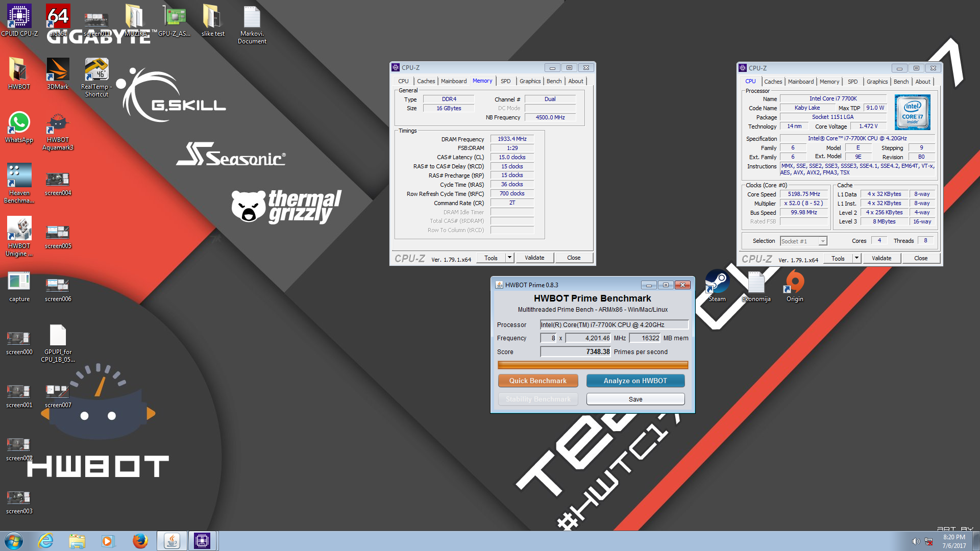980x551 pixels.
Task: Open the capture desktop icon
Action: pyautogui.click(x=19, y=286)
